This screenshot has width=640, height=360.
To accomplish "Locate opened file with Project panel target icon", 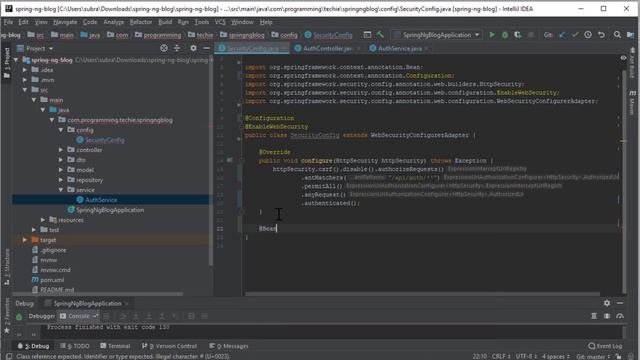I will point(164,48).
